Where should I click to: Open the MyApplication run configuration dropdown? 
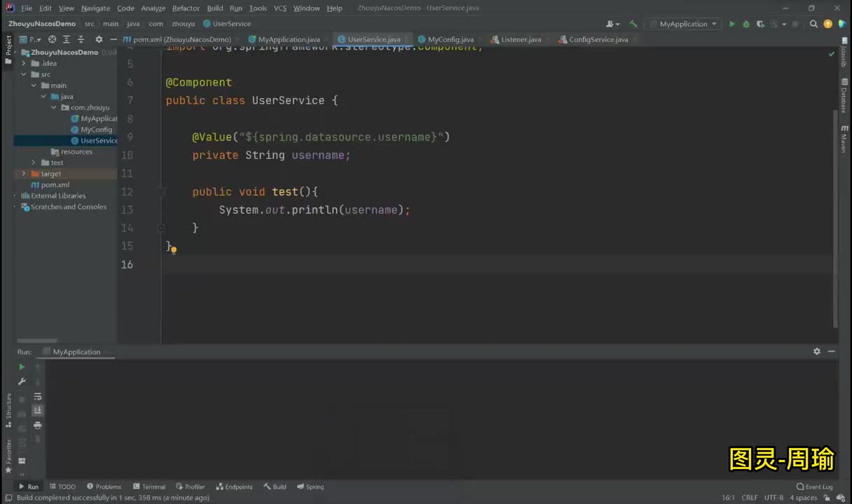coord(684,24)
